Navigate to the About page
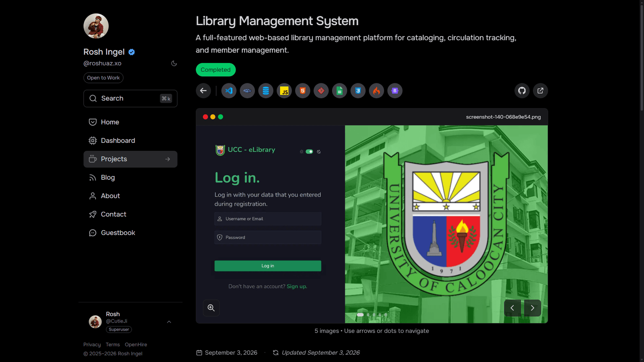The width and height of the screenshot is (644, 362). [130, 196]
